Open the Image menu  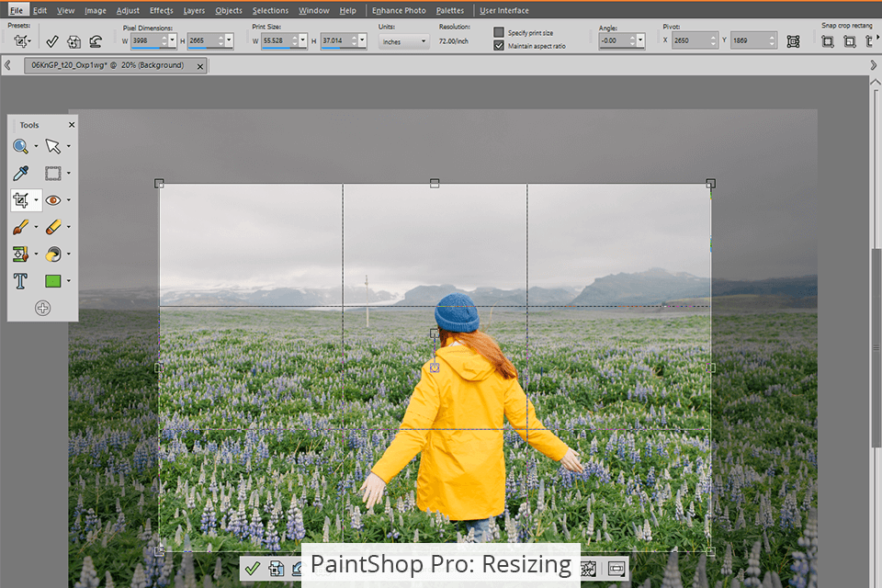[95, 10]
